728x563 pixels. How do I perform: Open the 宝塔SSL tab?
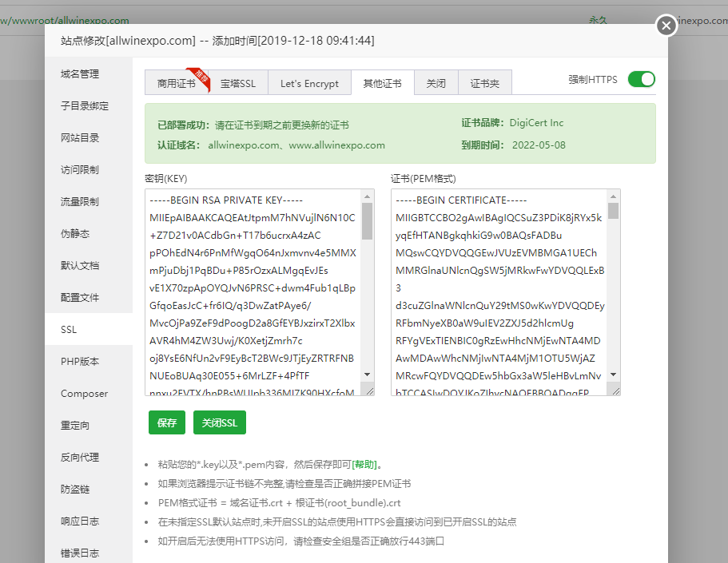click(238, 83)
